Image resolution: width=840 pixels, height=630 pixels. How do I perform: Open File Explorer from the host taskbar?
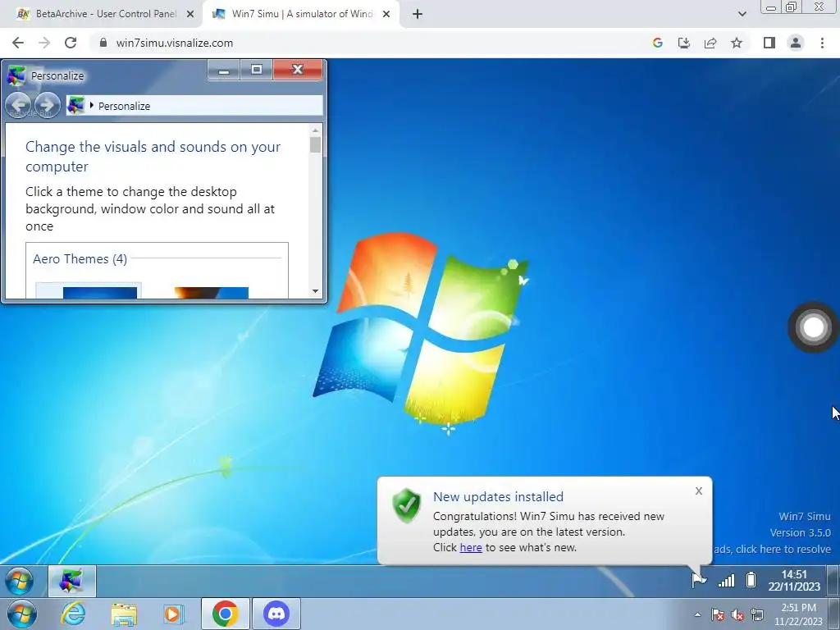[125, 614]
